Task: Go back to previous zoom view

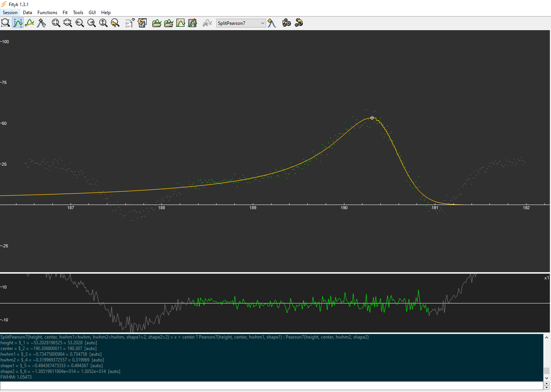Action: (x=115, y=23)
